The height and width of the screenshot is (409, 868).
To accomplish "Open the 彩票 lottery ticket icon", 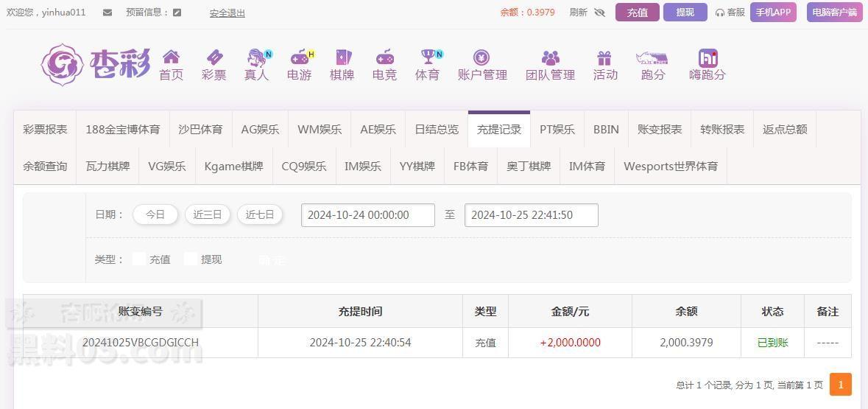I will (x=214, y=57).
